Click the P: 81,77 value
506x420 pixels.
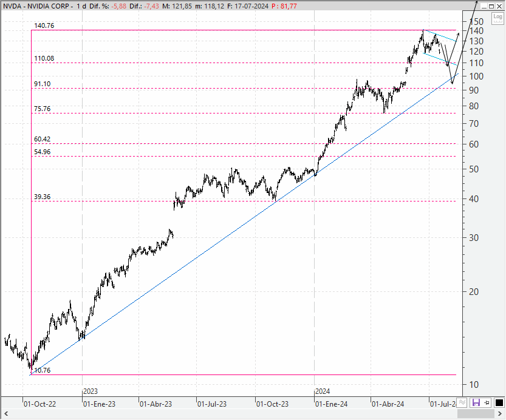pyautogui.click(x=284, y=6)
